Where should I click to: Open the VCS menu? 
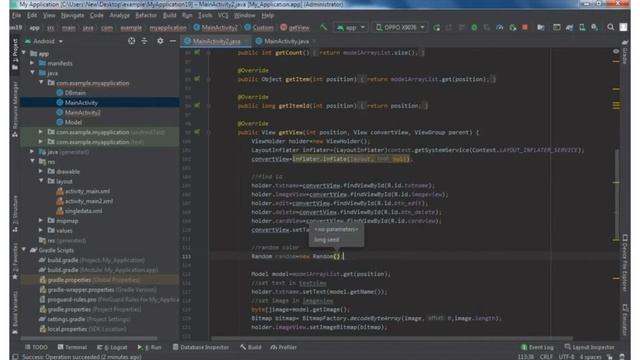click(223, 16)
